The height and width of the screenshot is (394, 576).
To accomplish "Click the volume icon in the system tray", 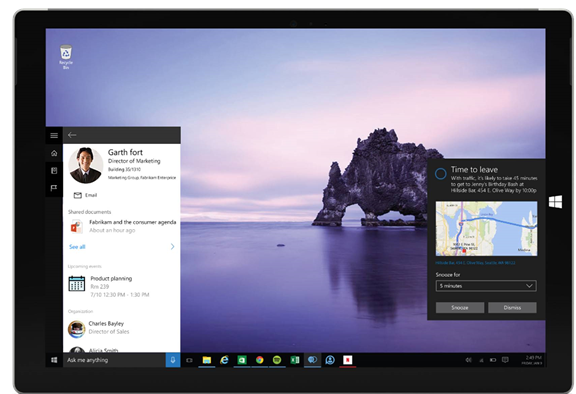I will point(468,360).
